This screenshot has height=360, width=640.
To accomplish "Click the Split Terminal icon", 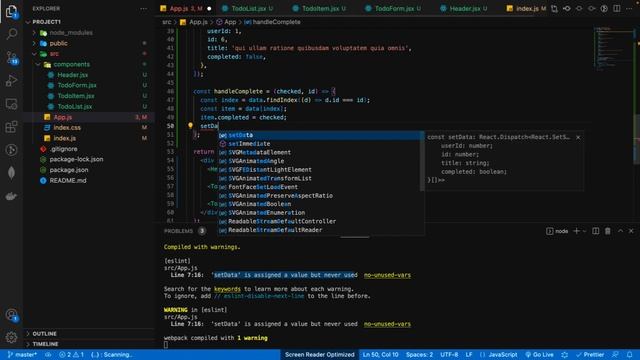I will click(x=596, y=231).
